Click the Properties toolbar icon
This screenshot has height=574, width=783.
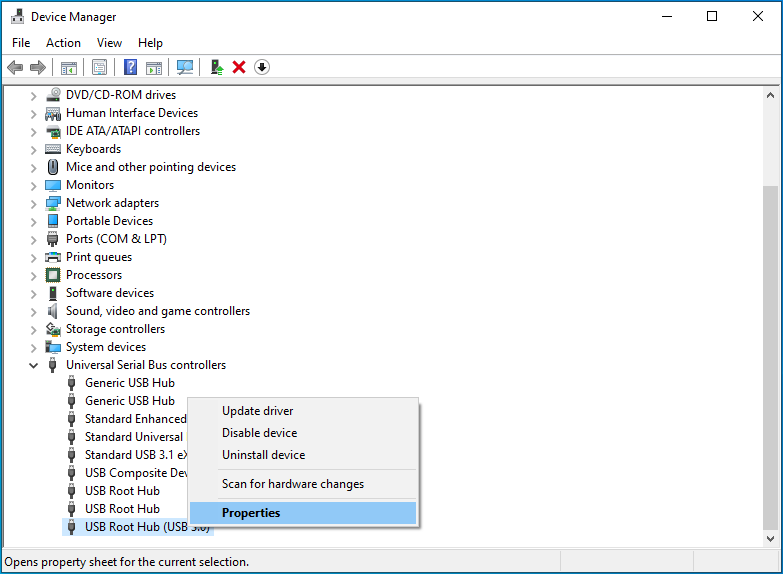(x=99, y=67)
